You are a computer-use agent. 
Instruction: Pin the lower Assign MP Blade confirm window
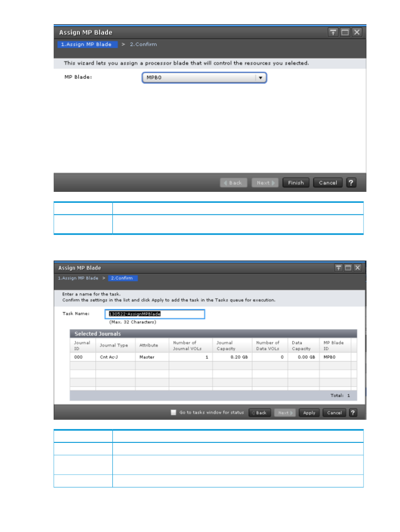point(338,268)
